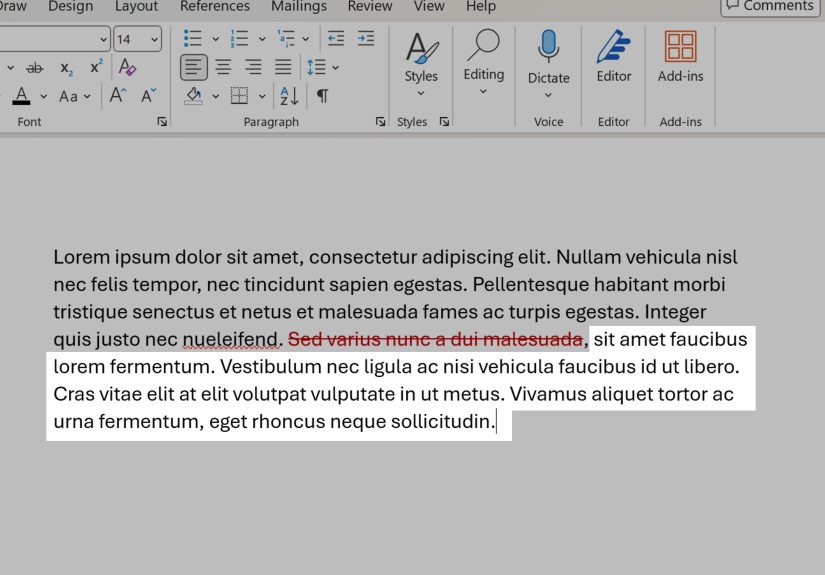Justify the paragraph text
This screenshot has width=825, height=575.
point(283,67)
